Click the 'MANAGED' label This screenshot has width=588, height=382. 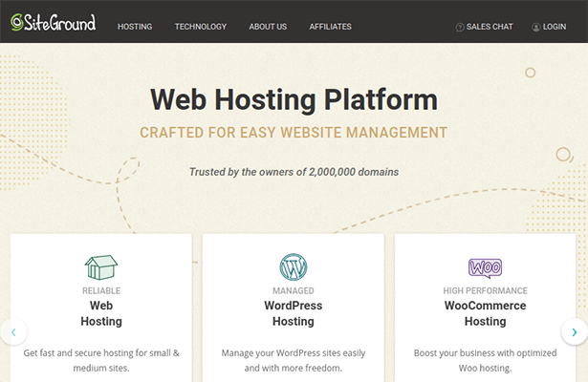[294, 290]
